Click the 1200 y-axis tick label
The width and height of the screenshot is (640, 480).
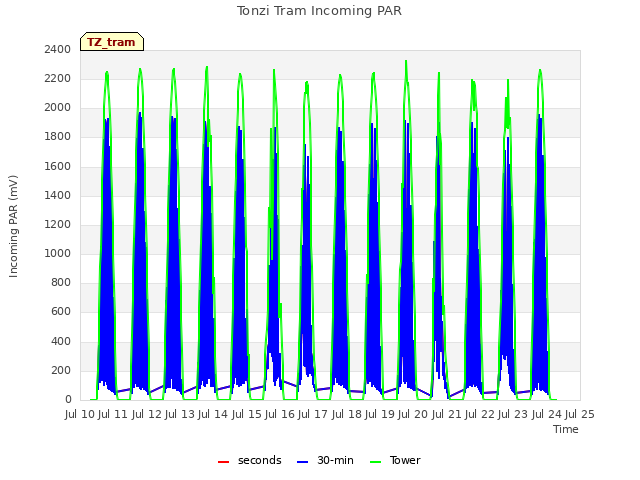58,224
